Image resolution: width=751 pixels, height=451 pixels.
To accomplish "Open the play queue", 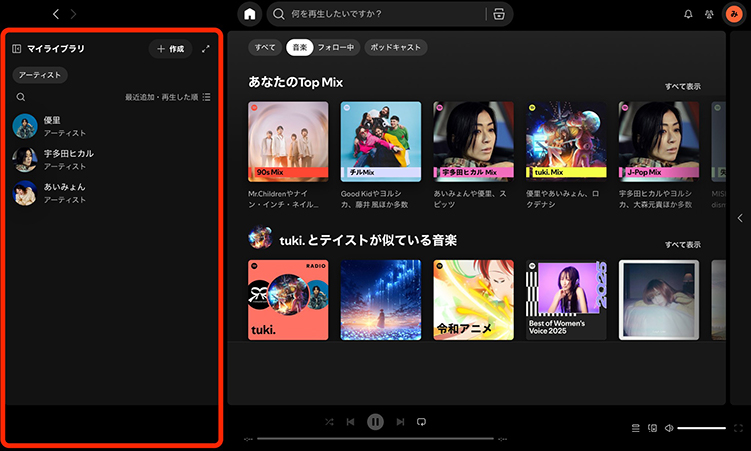I will click(636, 428).
